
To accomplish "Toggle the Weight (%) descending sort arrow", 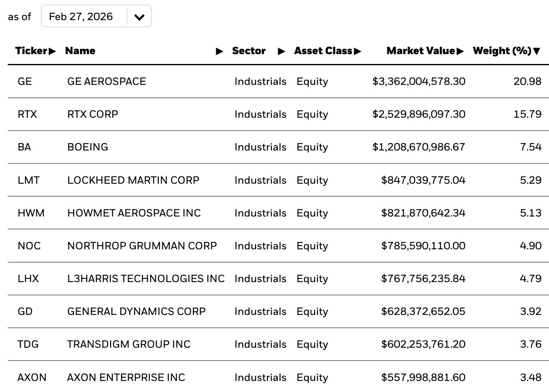I will [537, 51].
